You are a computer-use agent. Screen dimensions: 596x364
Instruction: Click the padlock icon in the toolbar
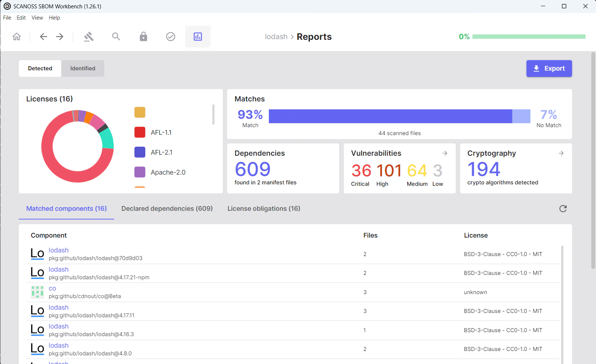click(143, 36)
